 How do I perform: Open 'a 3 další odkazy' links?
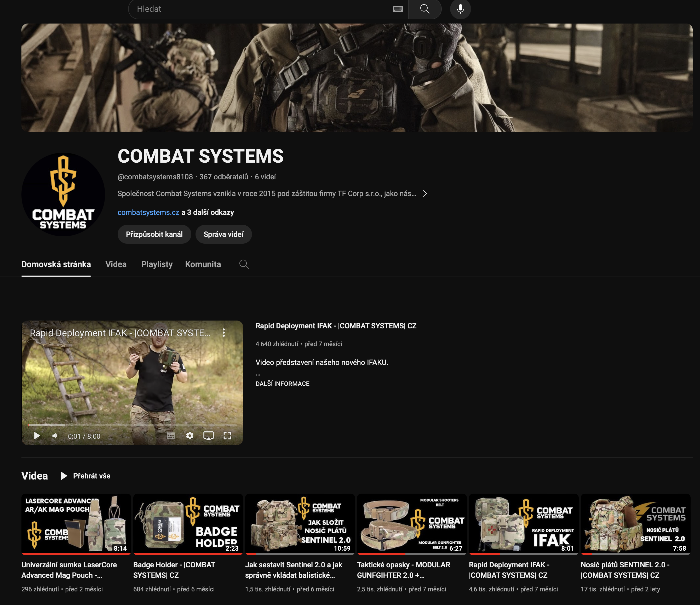point(208,212)
